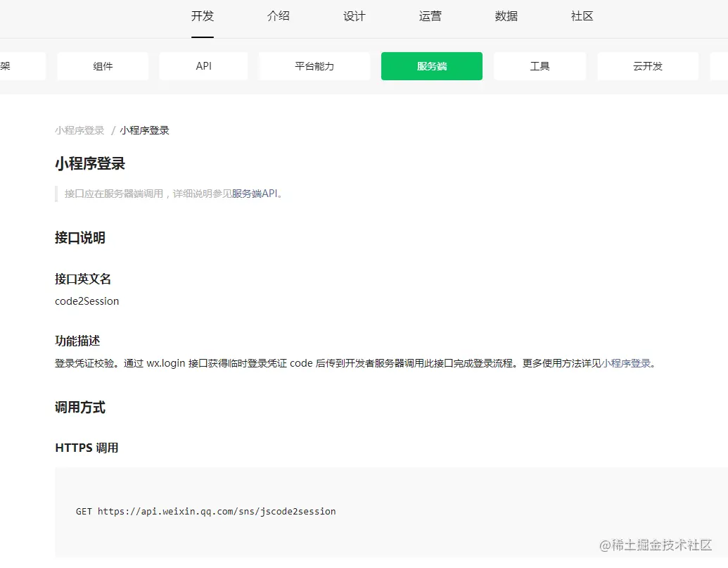Click the green 服务端 category button
The width and height of the screenshot is (728, 568).
pyautogui.click(x=432, y=66)
